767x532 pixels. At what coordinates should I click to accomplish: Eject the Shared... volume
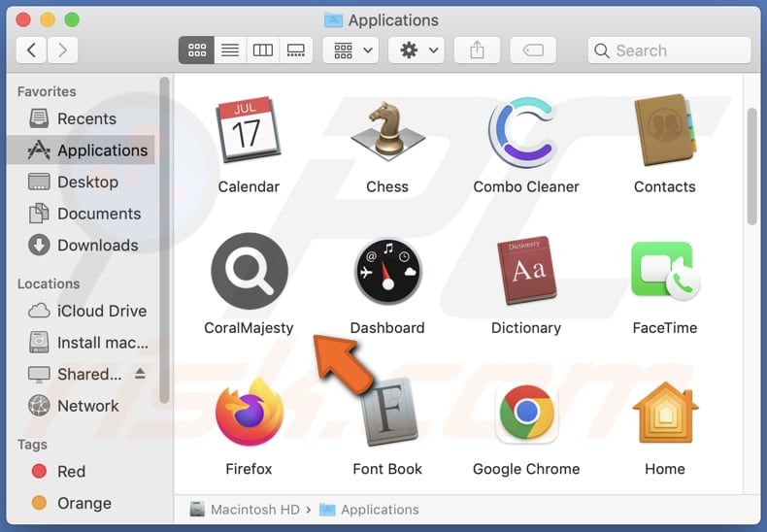141,374
